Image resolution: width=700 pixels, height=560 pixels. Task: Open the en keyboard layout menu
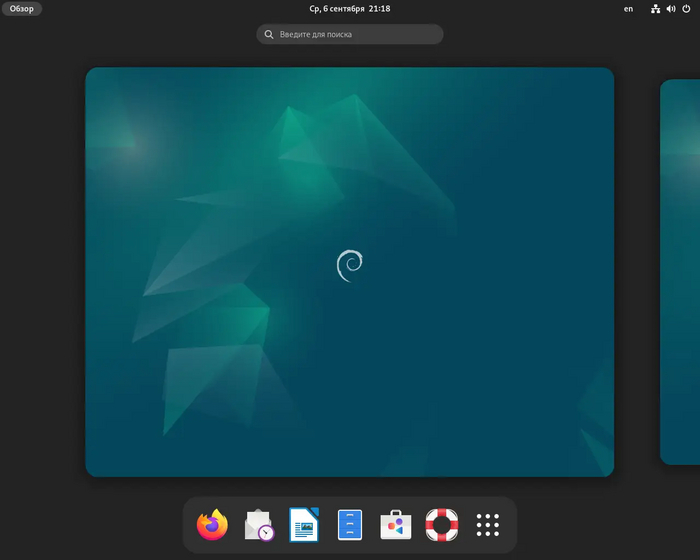[x=628, y=8]
